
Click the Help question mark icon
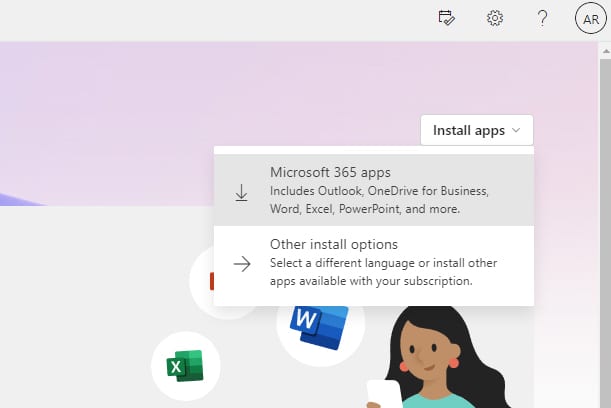[x=542, y=18]
